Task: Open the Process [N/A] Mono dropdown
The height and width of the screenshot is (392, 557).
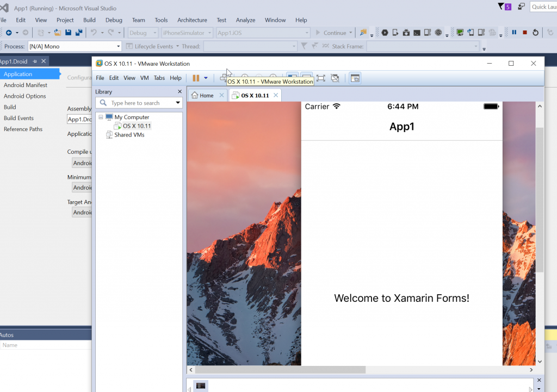Action: 75,46
